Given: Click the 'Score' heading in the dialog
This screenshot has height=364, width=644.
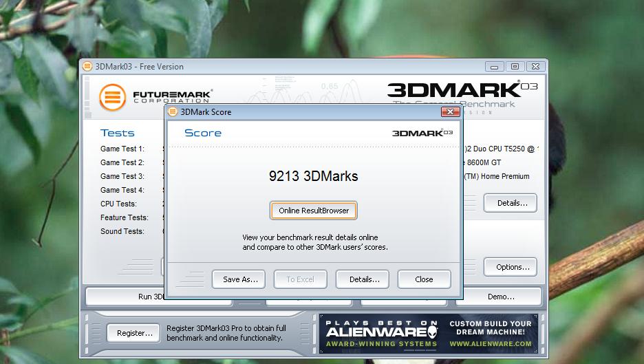Looking at the screenshot, I should [x=203, y=133].
